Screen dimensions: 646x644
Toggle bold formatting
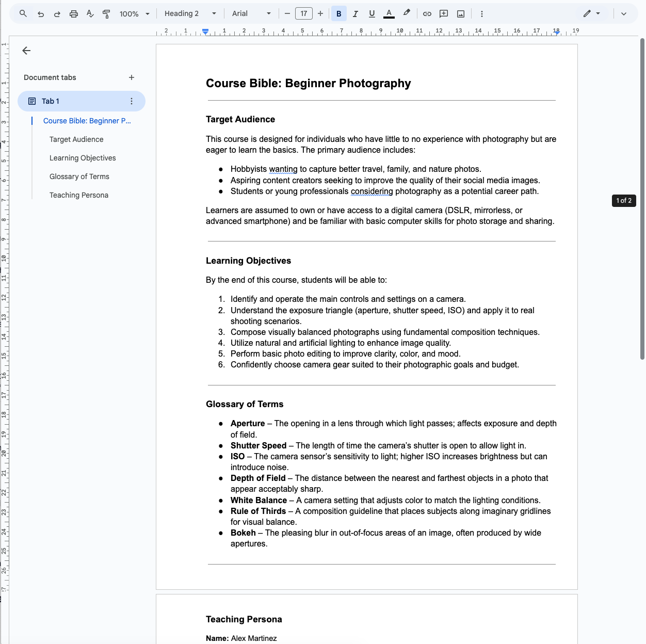click(339, 14)
